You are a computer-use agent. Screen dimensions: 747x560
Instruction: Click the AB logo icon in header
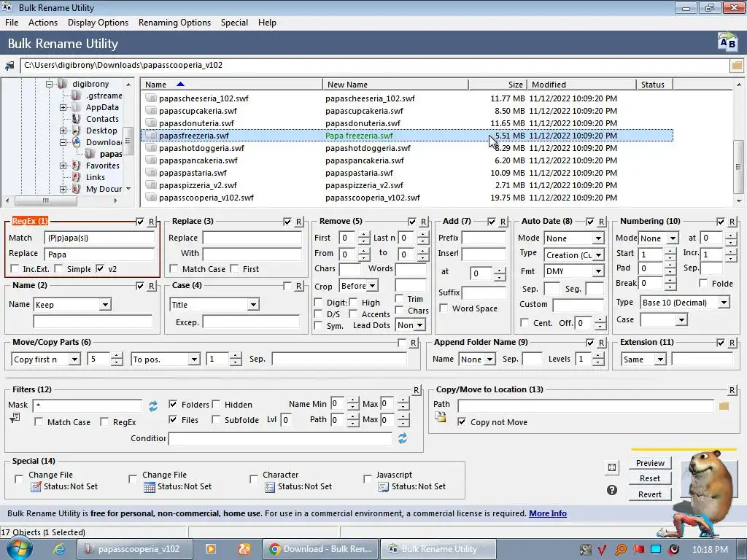tap(727, 43)
